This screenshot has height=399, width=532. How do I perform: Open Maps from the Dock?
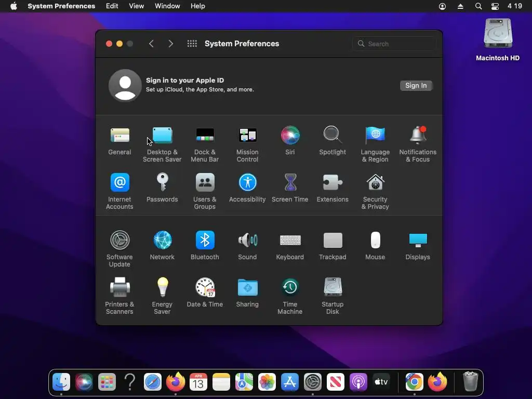(x=244, y=382)
